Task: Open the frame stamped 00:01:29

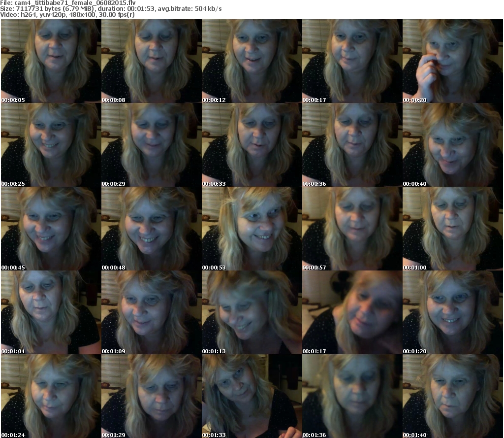Action: click(152, 396)
